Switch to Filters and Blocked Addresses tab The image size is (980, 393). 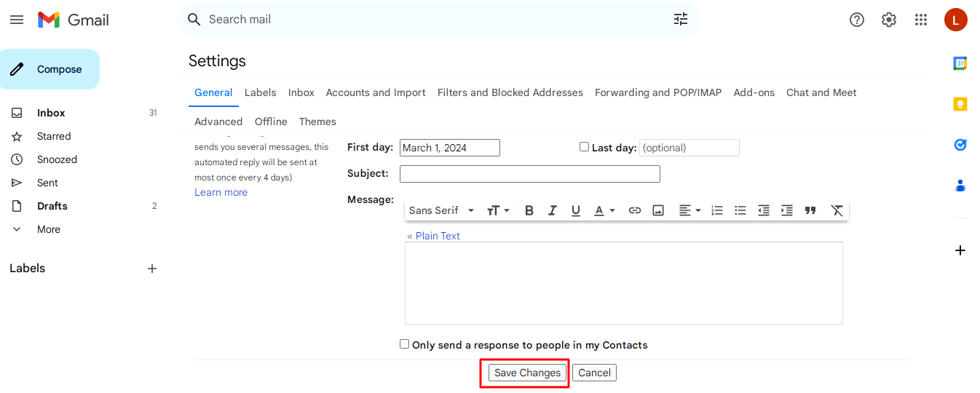point(510,92)
